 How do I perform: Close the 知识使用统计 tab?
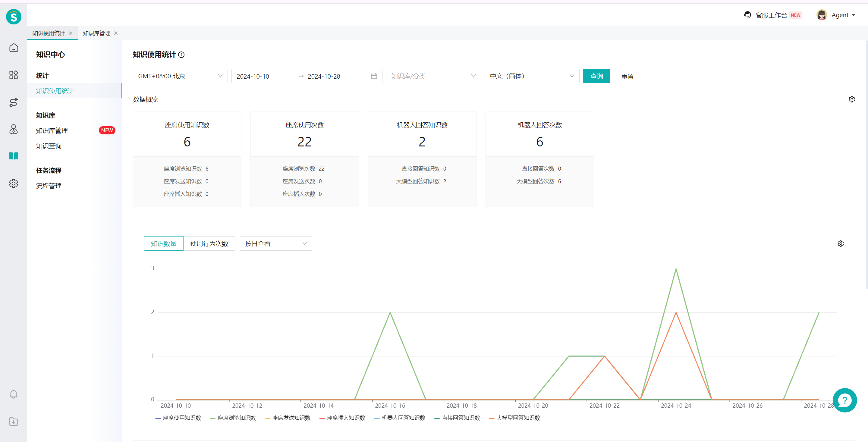point(71,33)
